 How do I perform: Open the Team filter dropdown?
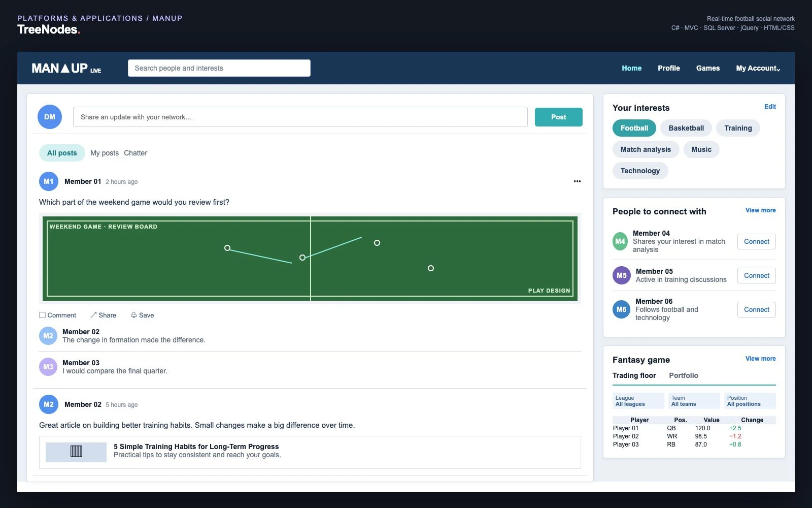pos(694,401)
